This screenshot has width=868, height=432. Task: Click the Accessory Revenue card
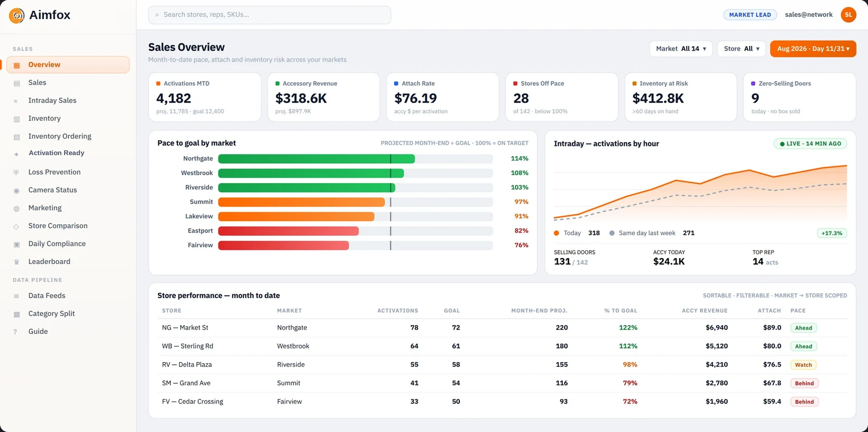click(x=323, y=97)
